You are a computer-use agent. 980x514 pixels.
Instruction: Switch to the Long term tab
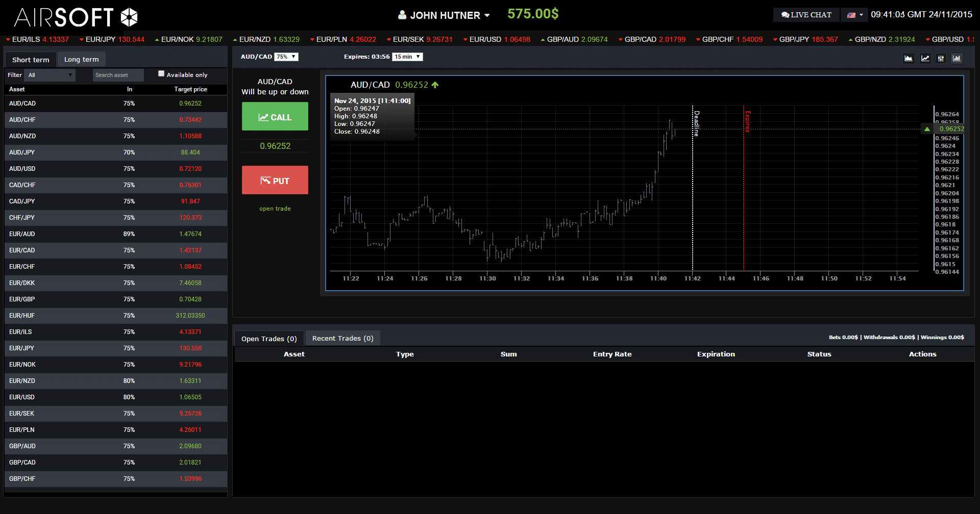pos(81,60)
